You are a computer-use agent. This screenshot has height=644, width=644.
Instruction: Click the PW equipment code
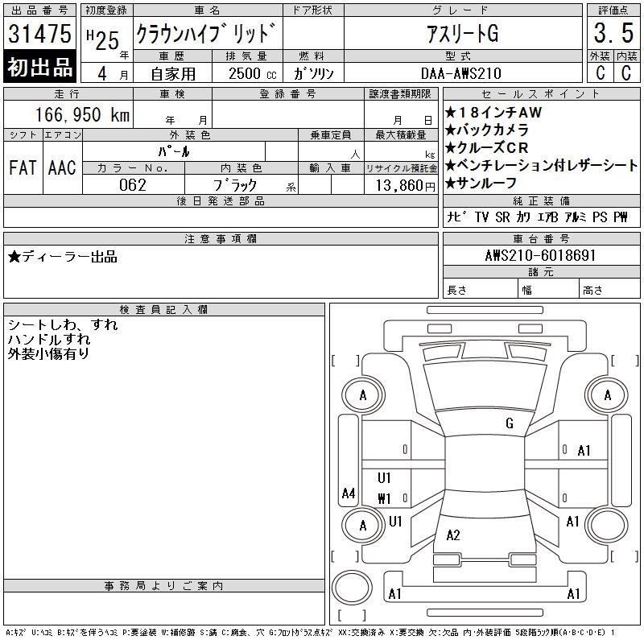pos(621,217)
